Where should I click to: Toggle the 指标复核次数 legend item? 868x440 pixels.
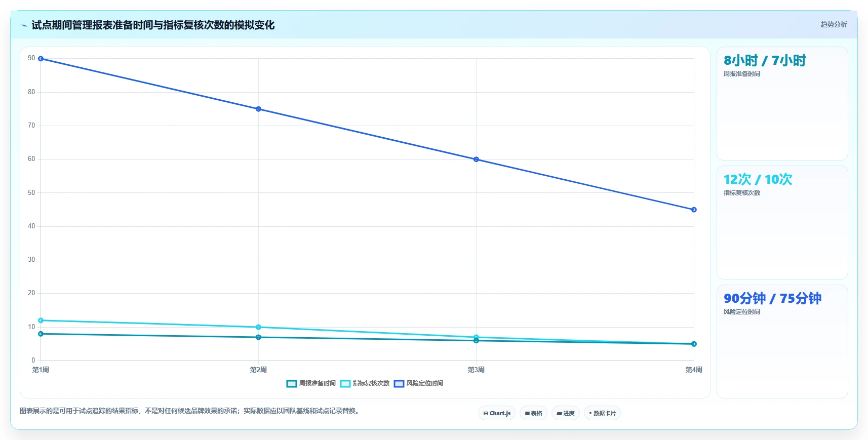pos(365,383)
